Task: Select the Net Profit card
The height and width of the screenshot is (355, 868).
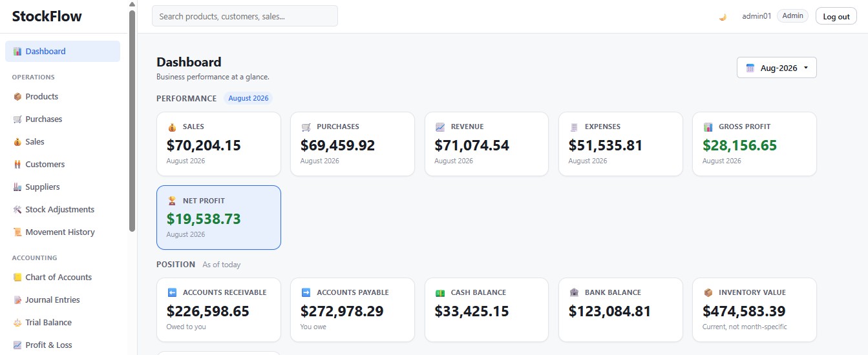Action: pyautogui.click(x=218, y=218)
